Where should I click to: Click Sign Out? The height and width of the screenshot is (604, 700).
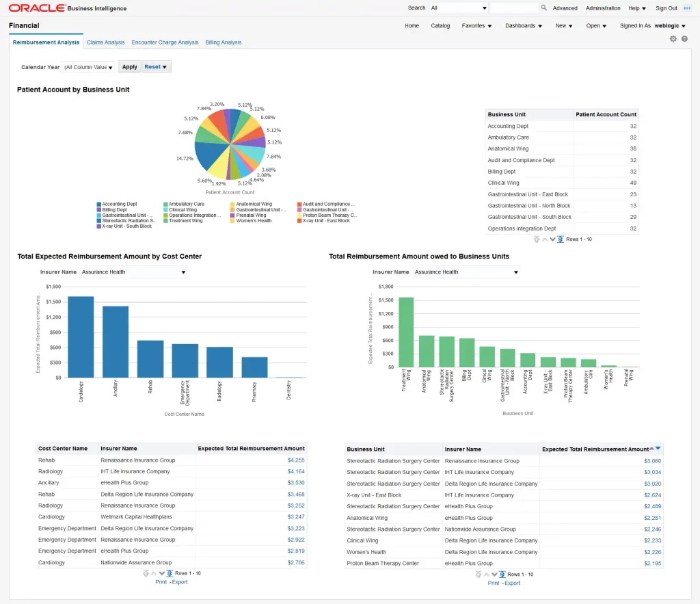point(666,8)
